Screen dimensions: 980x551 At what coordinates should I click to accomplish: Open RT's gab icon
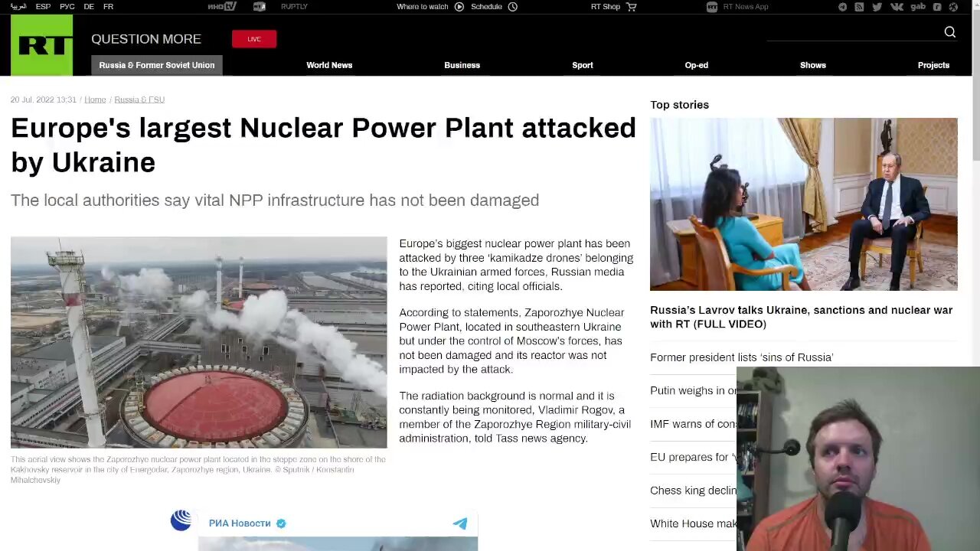click(x=917, y=7)
